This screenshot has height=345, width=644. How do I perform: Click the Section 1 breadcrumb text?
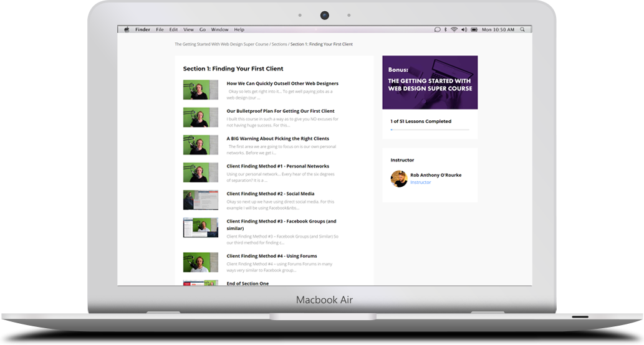click(322, 44)
